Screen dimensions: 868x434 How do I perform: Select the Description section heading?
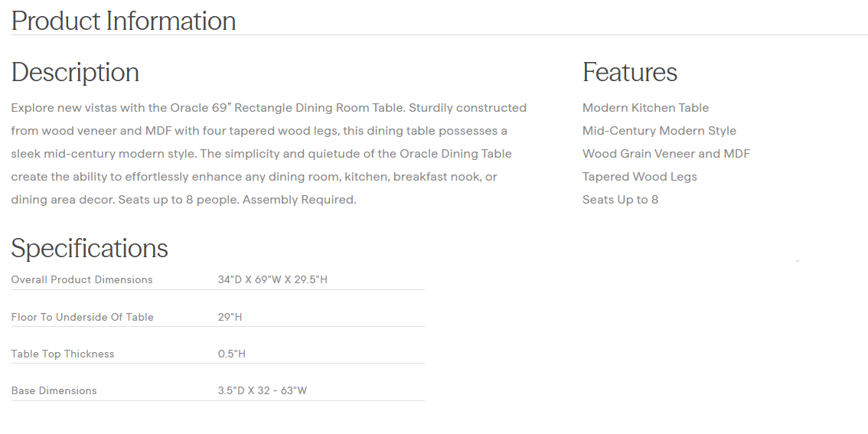(75, 72)
